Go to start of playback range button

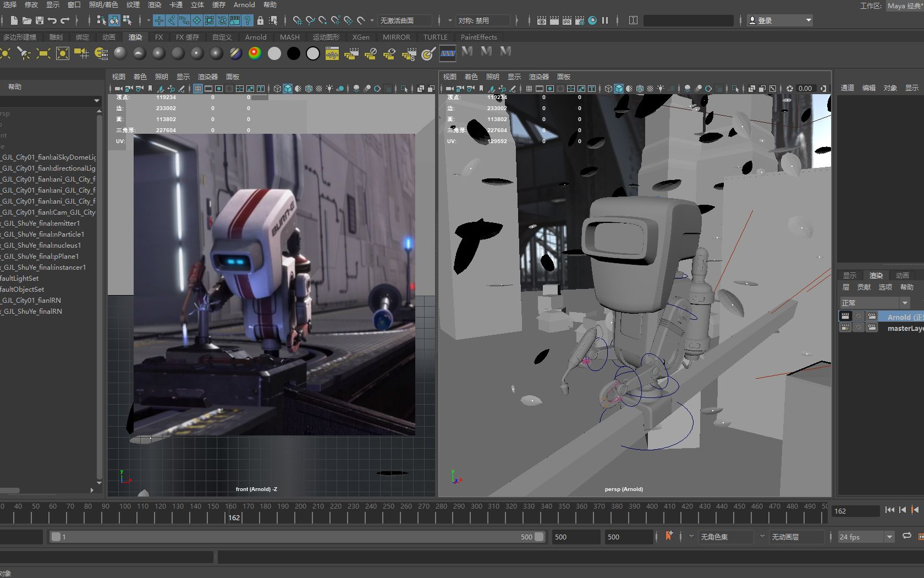[890, 510]
